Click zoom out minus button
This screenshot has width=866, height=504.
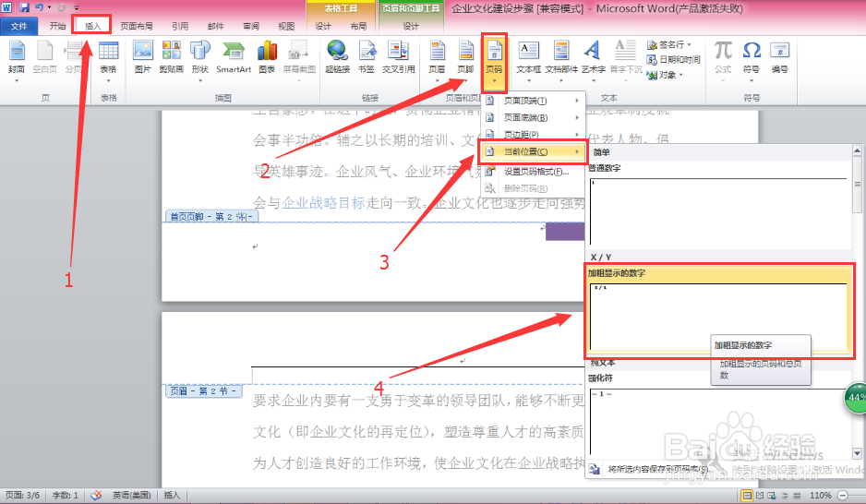point(843,495)
